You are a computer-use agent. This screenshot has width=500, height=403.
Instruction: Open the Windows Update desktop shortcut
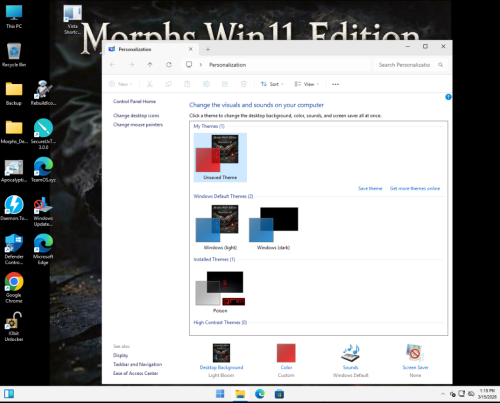coord(43,211)
